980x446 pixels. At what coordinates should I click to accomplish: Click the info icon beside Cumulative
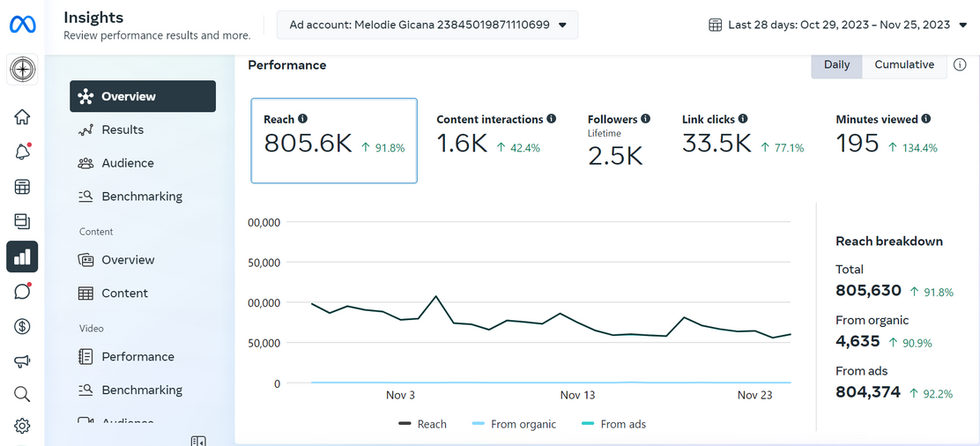coord(960,64)
